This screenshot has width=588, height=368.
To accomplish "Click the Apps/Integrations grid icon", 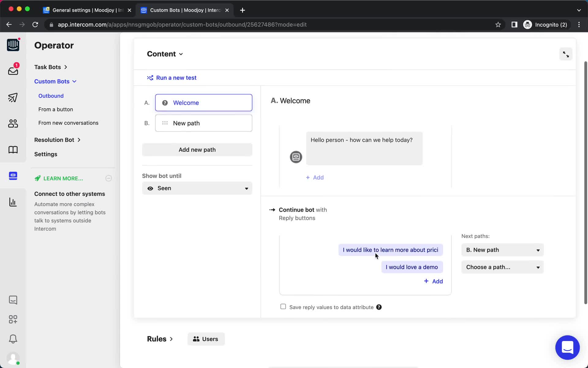I will coord(13,319).
